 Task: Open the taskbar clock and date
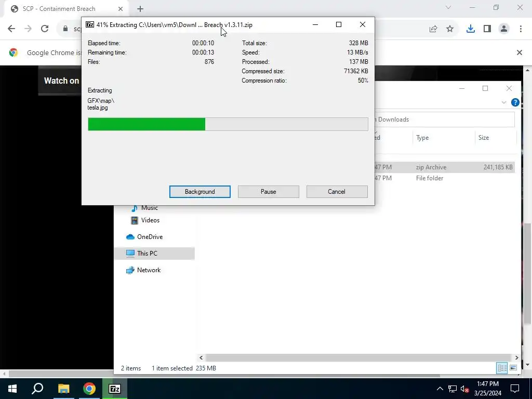487,389
